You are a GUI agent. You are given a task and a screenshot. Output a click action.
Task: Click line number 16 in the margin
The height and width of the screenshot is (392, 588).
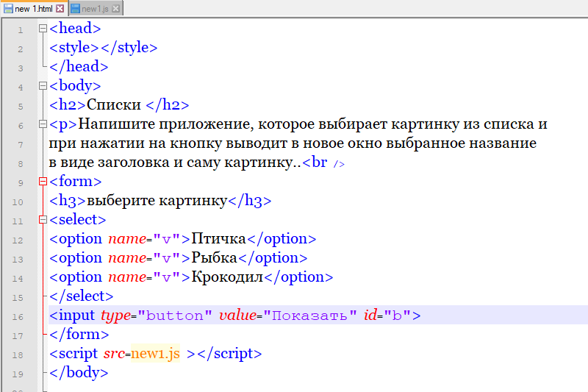20,316
